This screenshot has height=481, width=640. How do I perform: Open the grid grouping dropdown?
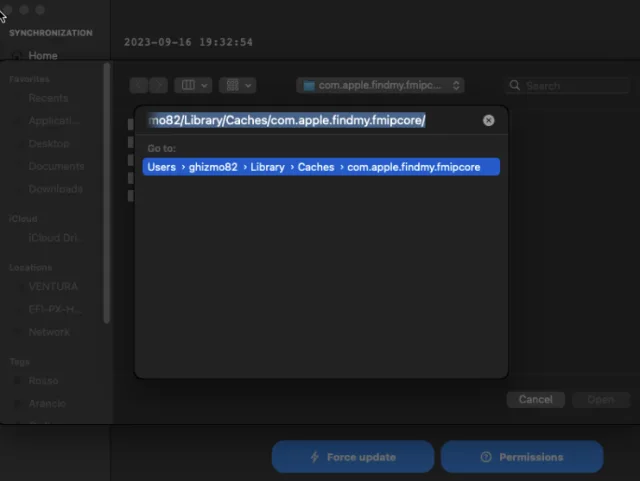pos(238,85)
